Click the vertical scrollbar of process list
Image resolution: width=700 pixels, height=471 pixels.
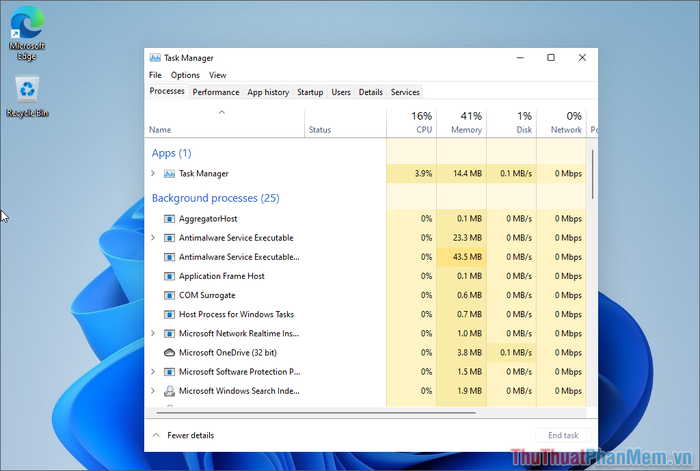tap(592, 174)
